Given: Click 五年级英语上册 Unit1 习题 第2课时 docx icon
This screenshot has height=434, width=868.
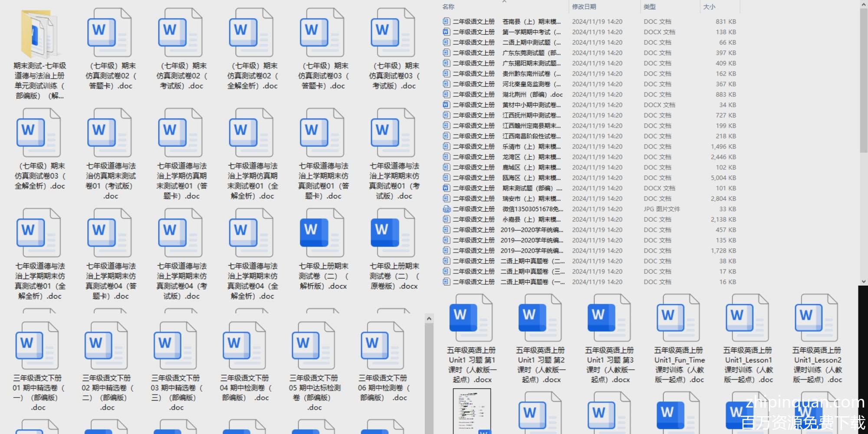Looking at the screenshot, I should [539, 318].
